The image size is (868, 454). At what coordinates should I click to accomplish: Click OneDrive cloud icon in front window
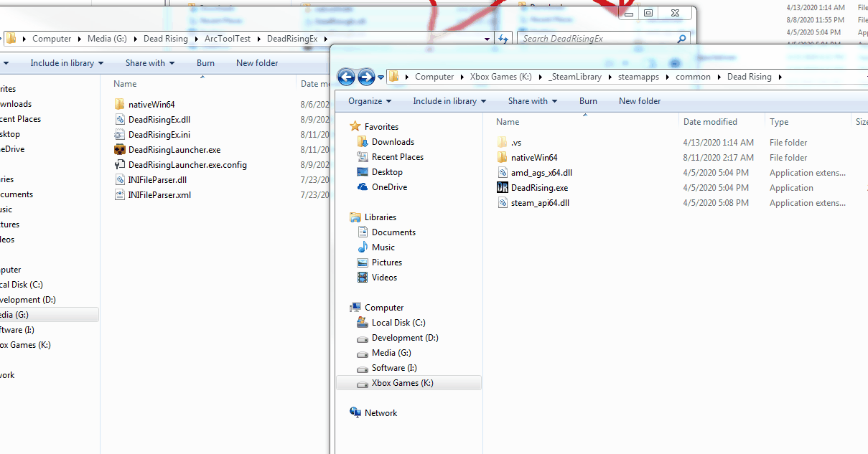(363, 187)
